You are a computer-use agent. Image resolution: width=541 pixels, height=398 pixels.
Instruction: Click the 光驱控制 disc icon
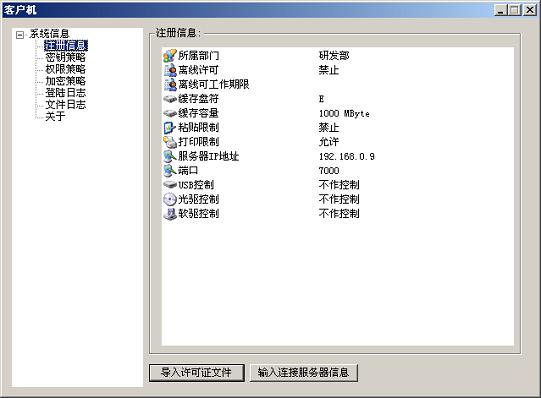tap(170, 199)
